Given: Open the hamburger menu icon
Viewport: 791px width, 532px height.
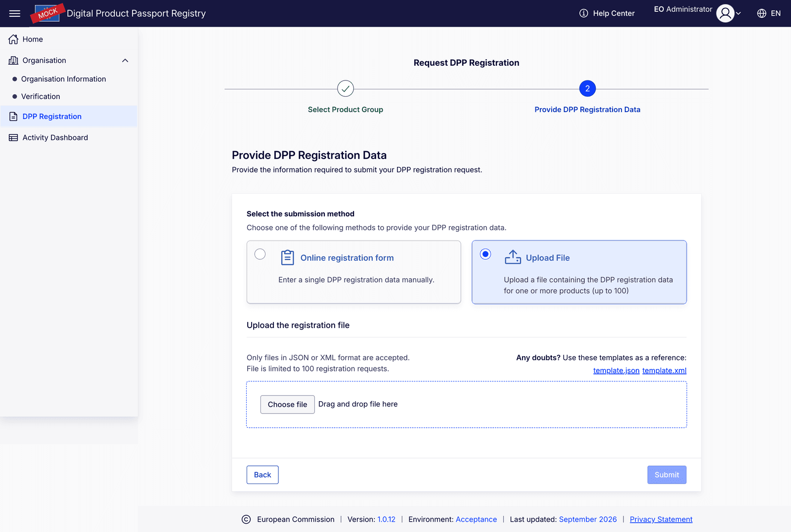Looking at the screenshot, I should pos(15,13).
